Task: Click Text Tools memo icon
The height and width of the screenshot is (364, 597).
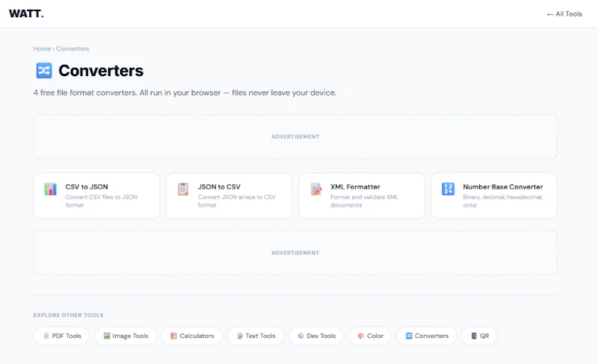Action: point(240,336)
